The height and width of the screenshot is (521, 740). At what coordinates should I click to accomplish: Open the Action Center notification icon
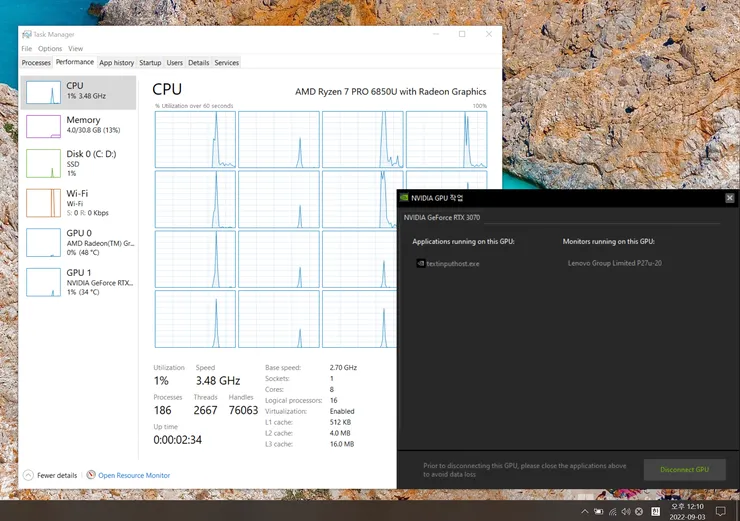pos(720,512)
